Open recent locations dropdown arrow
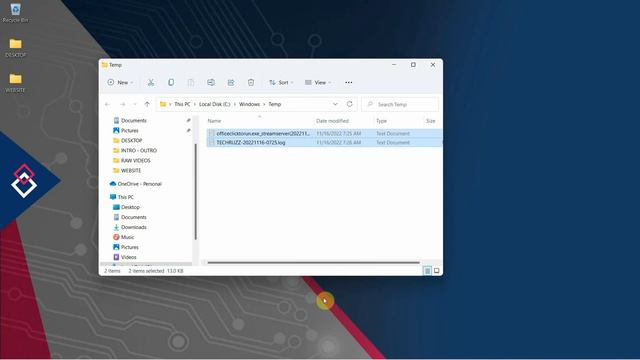 coord(135,104)
